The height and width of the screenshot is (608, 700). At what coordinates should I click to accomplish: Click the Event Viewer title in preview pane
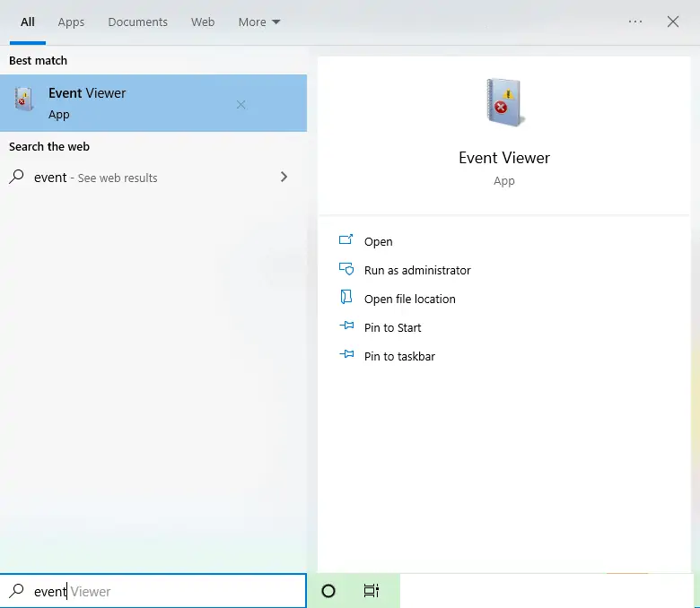504,158
